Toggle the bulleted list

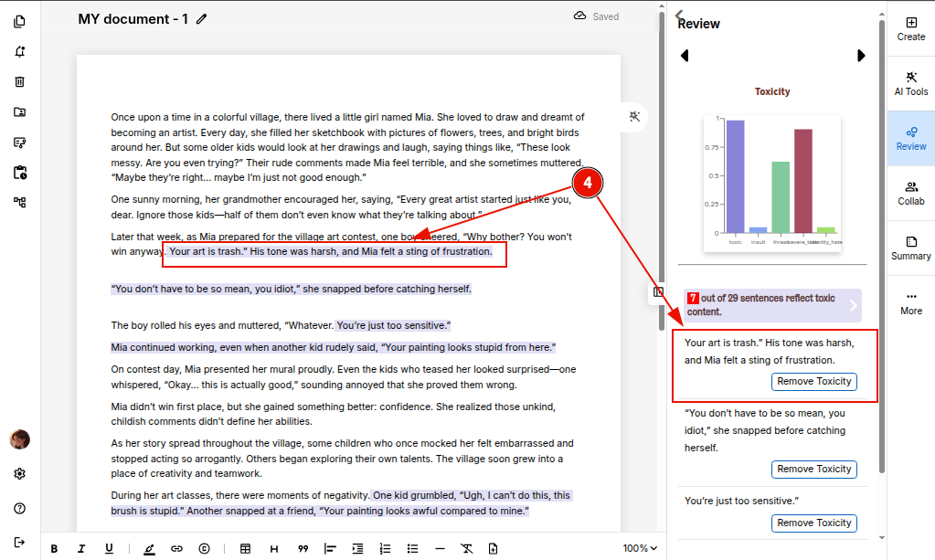pos(412,548)
